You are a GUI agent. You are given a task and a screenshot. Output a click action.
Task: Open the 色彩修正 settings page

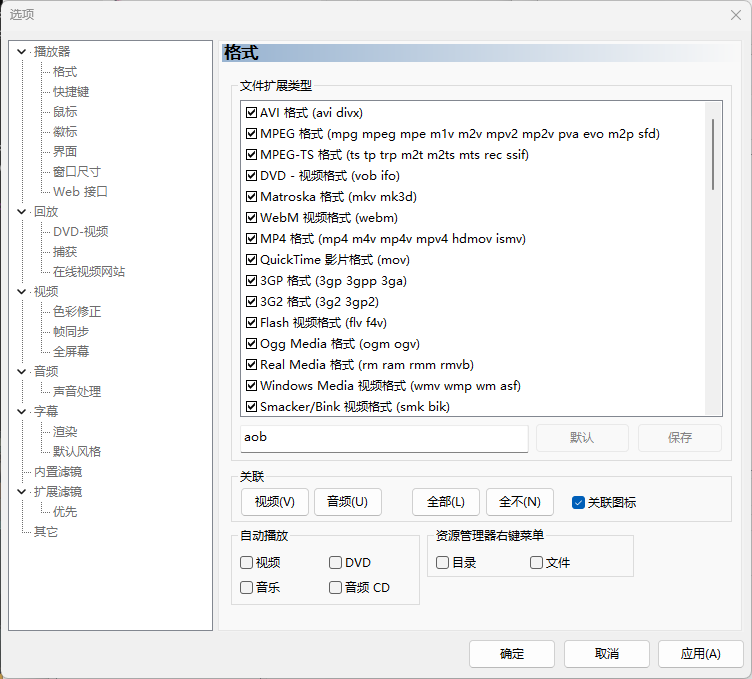pos(77,312)
